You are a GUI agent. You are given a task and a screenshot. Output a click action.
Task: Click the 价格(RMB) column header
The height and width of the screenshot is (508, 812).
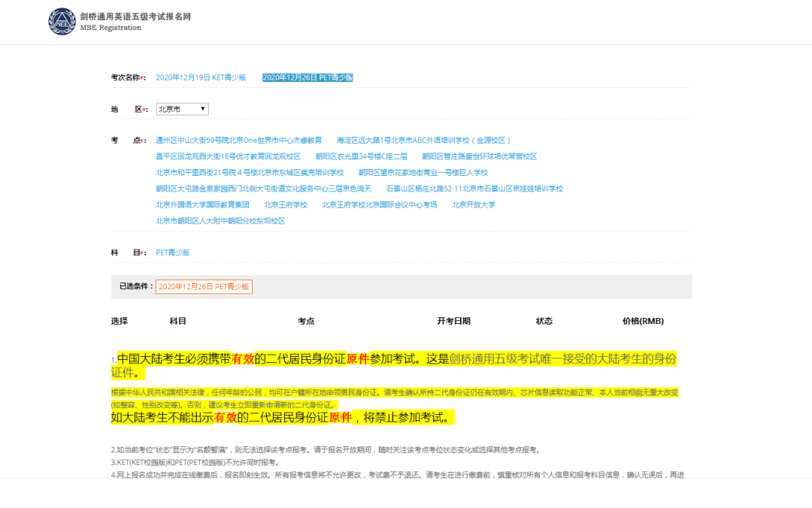point(643,321)
